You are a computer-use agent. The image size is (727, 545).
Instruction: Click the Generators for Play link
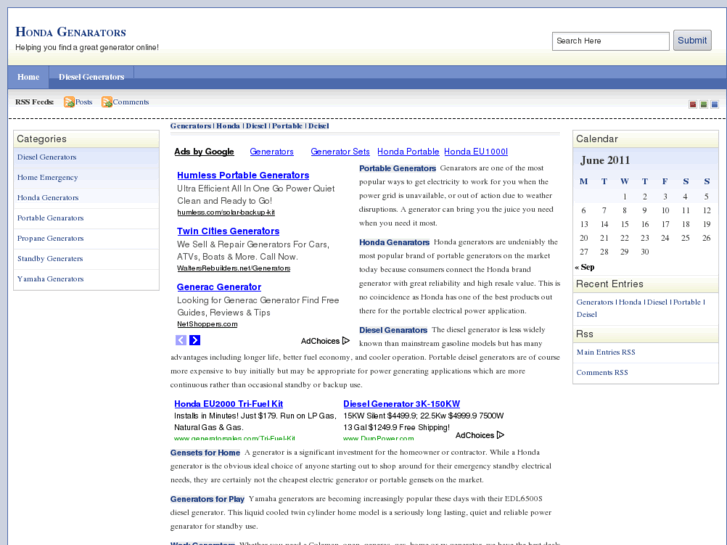pos(207,499)
